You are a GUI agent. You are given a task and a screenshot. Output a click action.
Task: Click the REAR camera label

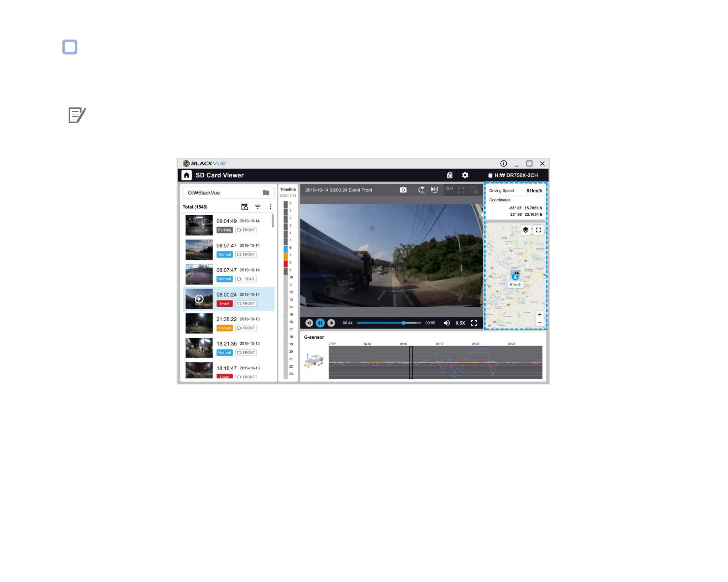click(246, 279)
